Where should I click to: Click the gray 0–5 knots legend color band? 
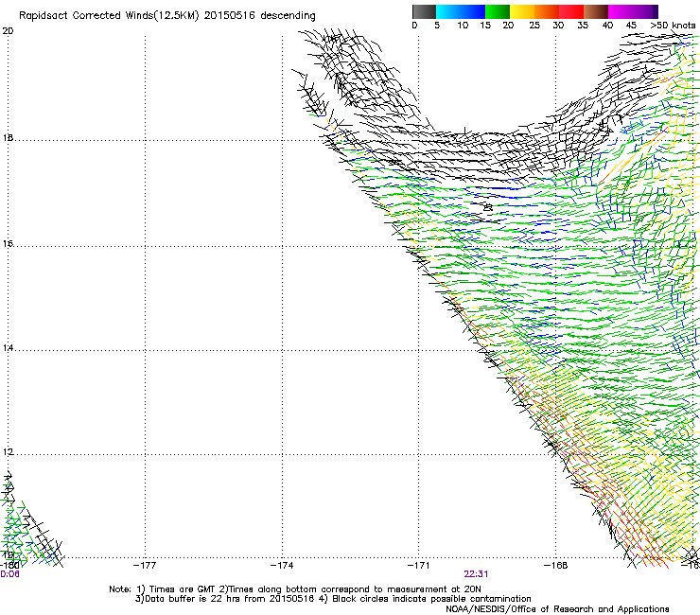pos(424,11)
